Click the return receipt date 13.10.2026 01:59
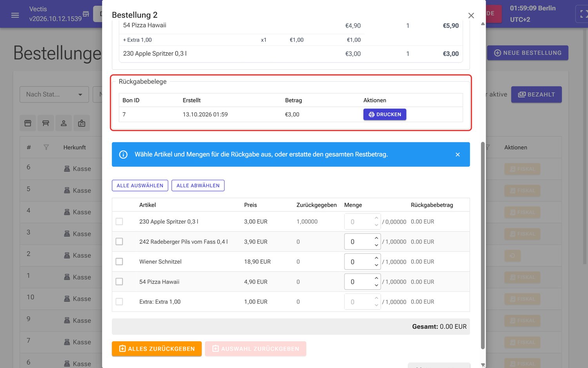Screen dimensions: 588x368 205,115
